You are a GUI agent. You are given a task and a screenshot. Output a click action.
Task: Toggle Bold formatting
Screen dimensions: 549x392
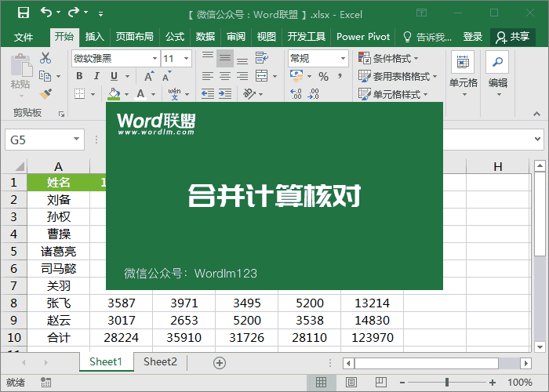[79, 76]
